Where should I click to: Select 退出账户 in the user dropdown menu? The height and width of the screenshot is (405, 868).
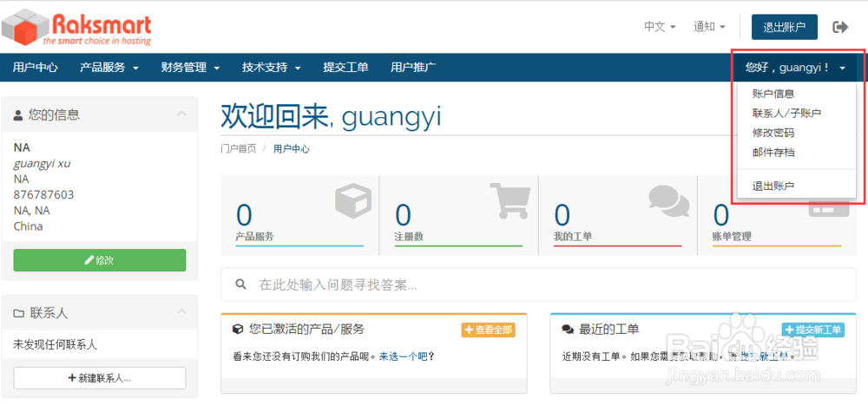[x=773, y=186]
